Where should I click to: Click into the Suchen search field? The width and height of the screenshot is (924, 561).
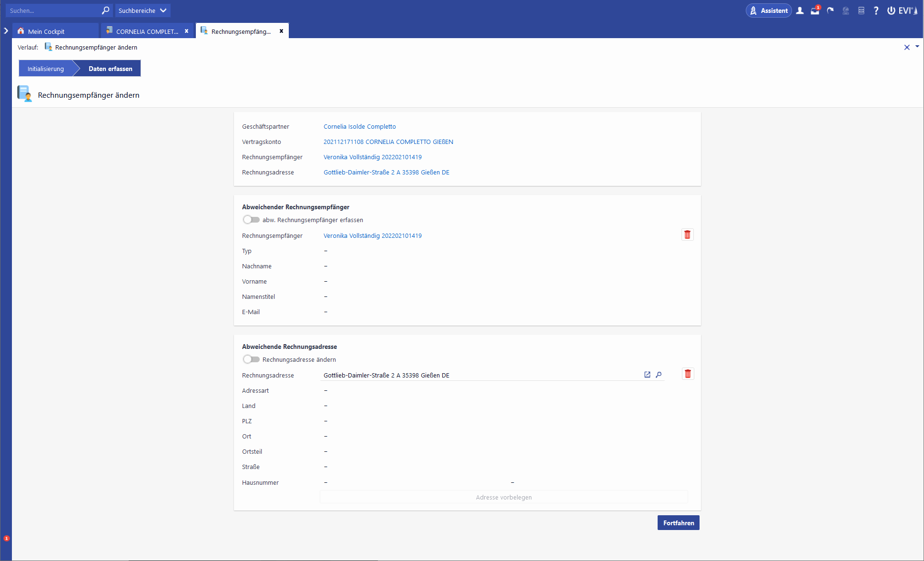tap(52, 10)
